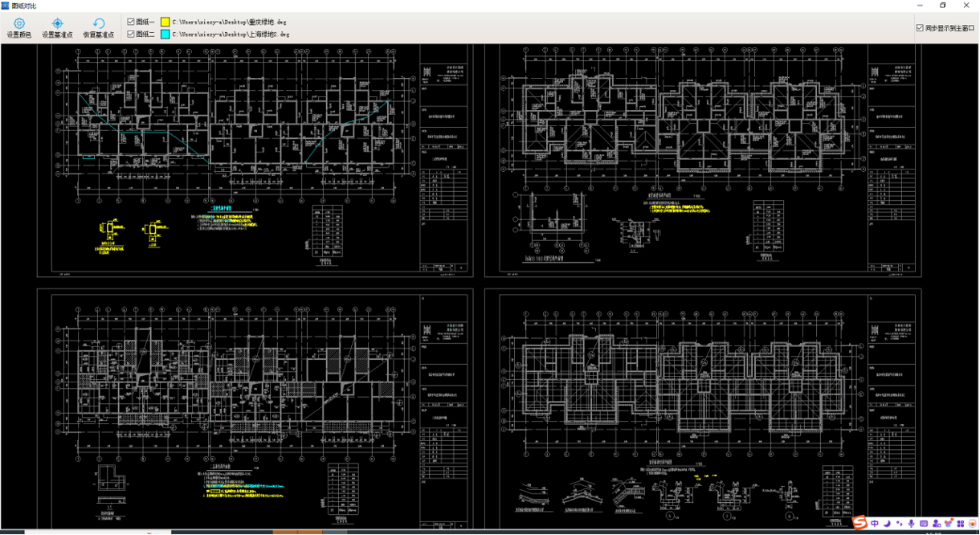Pick the cyan swatch for 图纸二
Image resolution: width=980 pixels, height=535 pixels.
pyautogui.click(x=165, y=35)
